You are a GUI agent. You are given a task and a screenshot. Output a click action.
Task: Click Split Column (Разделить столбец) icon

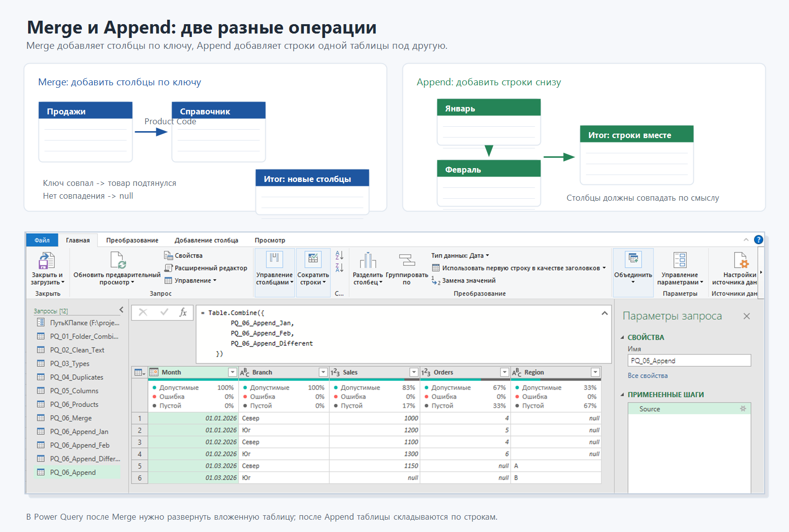tap(368, 260)
